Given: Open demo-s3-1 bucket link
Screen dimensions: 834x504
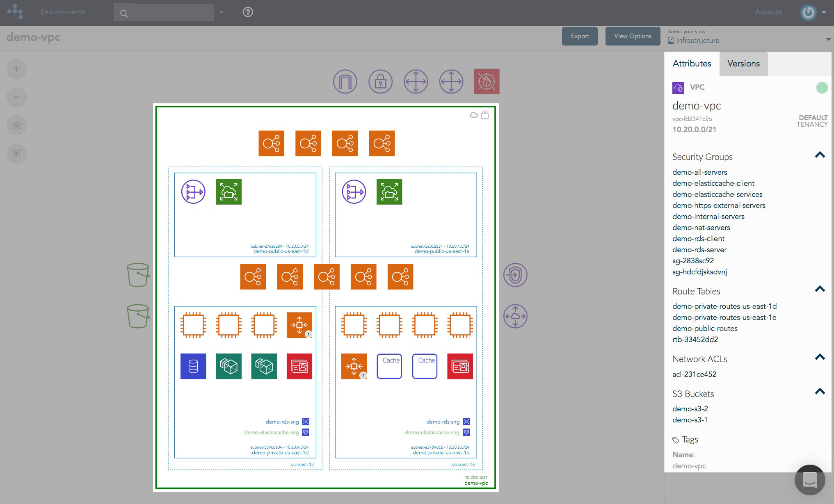Looking at the screenshot, I should coord(690,420).
